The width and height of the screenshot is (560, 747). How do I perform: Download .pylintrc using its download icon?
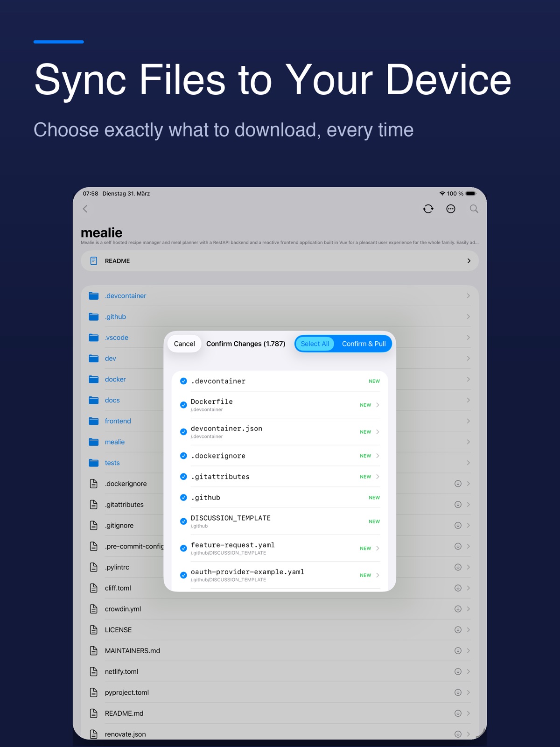(x=458, y=567)
